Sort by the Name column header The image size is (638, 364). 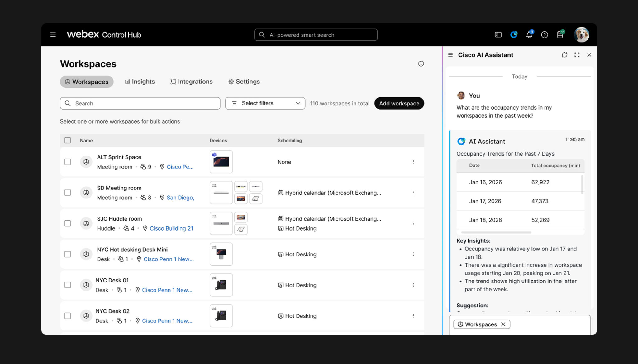86,141
